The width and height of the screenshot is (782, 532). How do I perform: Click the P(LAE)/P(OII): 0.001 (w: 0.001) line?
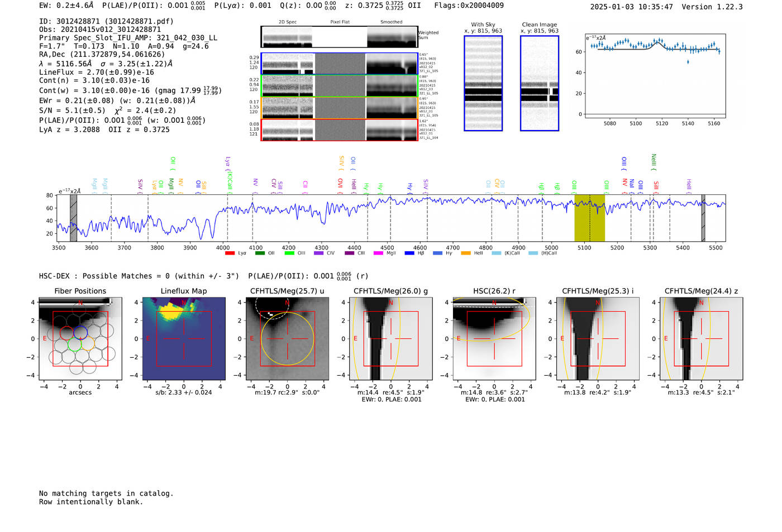pyautogui.click(x=122, y=120)
